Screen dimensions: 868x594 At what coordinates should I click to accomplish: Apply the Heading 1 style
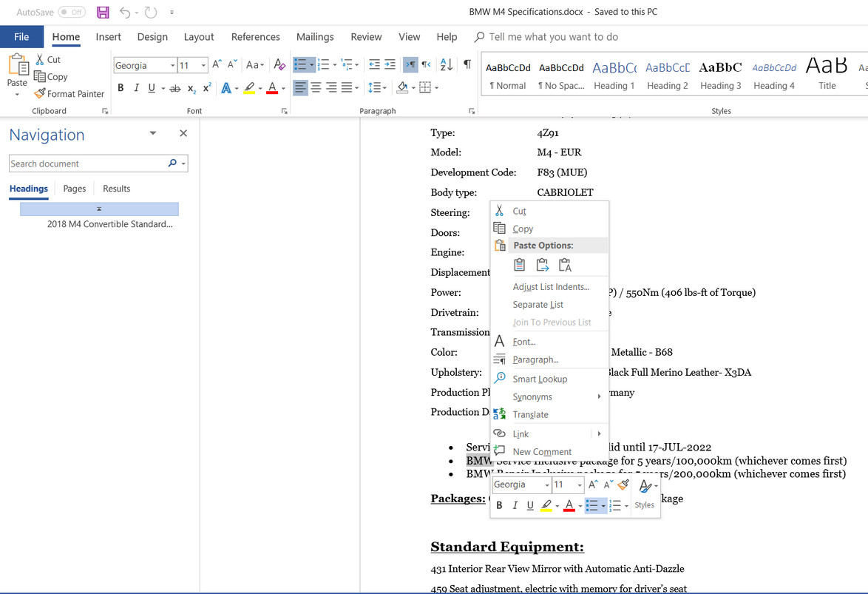614,75
